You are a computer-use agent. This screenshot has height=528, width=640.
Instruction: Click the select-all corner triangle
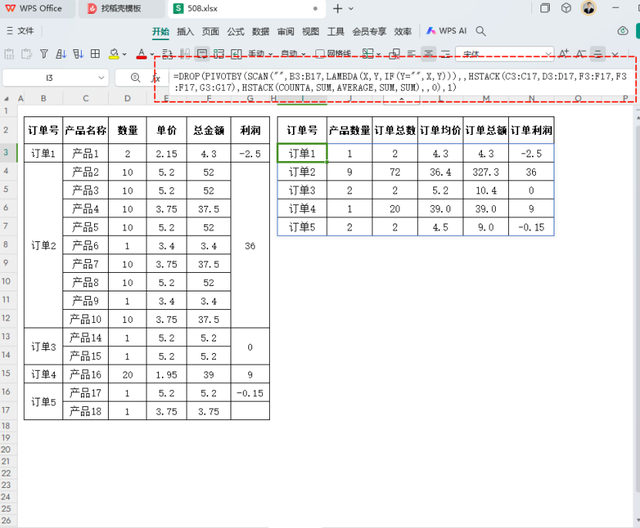[7, 98]
